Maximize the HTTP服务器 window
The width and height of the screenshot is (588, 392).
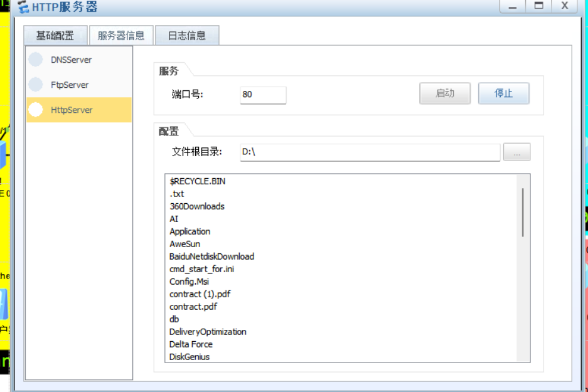click(538, 6)
